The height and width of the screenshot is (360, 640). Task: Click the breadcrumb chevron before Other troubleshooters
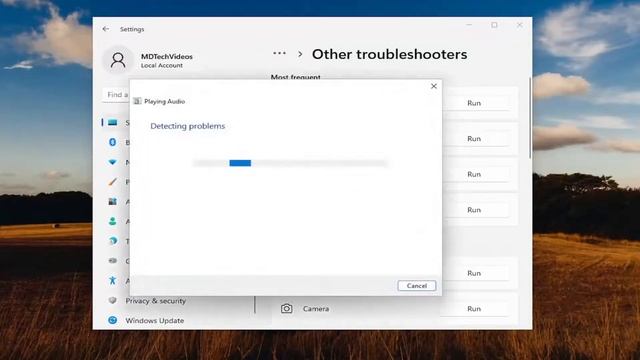[300, 54]
